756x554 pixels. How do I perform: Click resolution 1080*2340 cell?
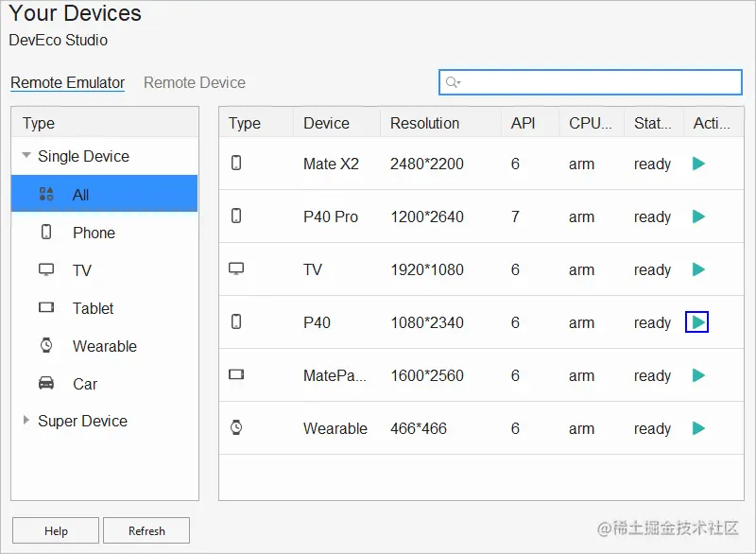[427, 322]
